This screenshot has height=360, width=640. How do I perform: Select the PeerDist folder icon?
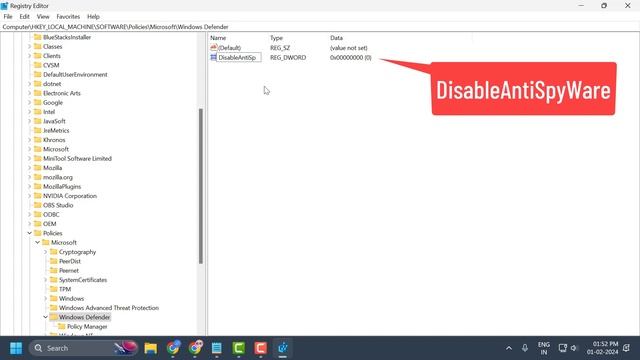53,261
